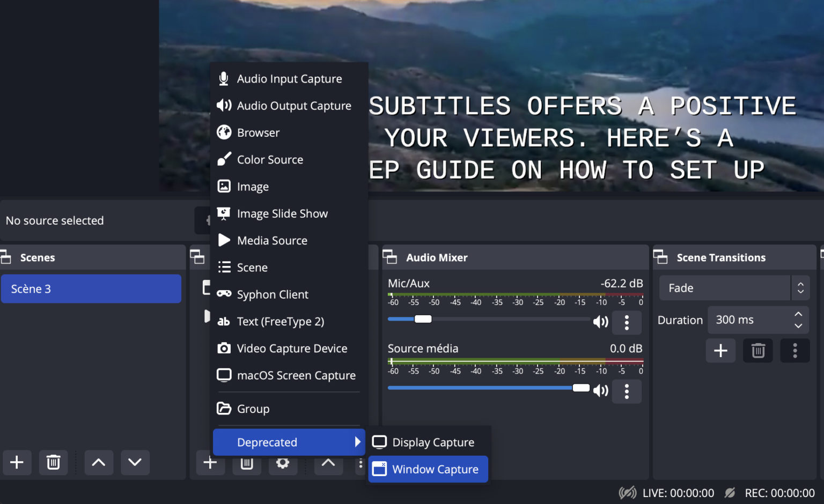Delete the selected scene transition
The image size is (824, 504).
pyautogui.click(x=757, y=350)
